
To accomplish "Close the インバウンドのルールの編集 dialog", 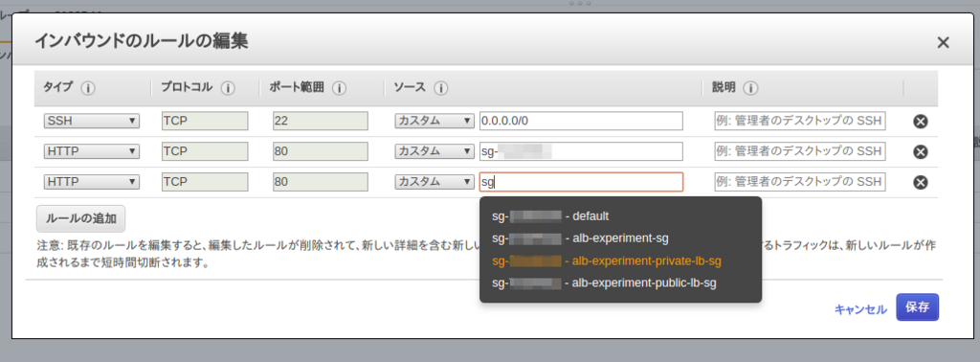I will pos(943,42).
